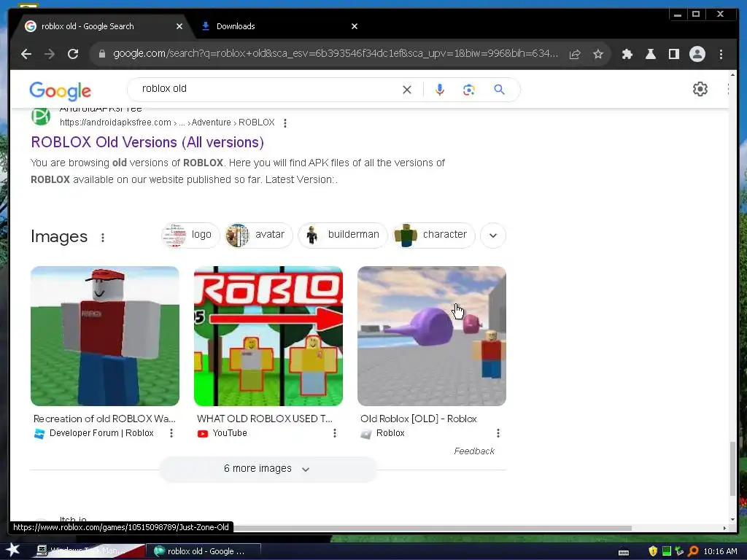Switch to the Downloads tab
This screenshot has height=560, width=747.
[278, 26]
